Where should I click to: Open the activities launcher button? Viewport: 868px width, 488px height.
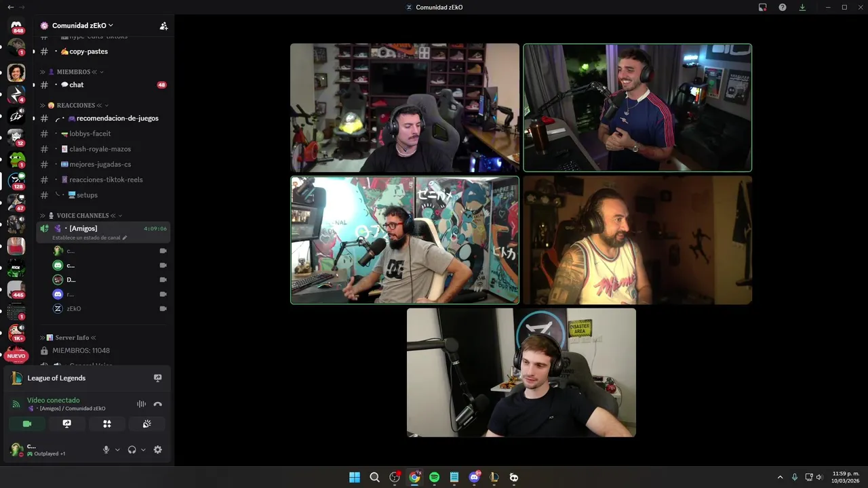pos(107,424)
